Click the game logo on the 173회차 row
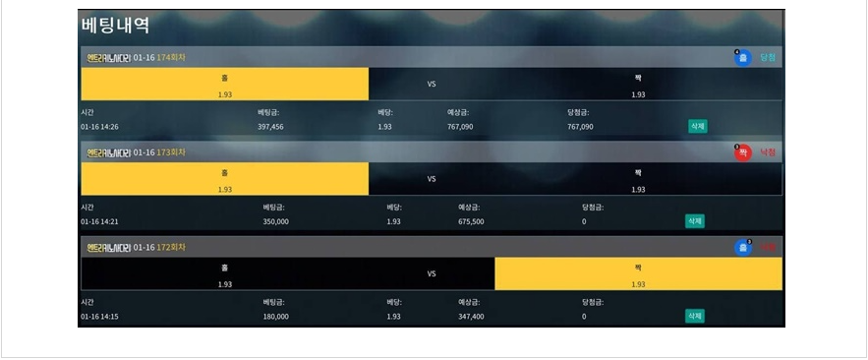 [108, 152]
